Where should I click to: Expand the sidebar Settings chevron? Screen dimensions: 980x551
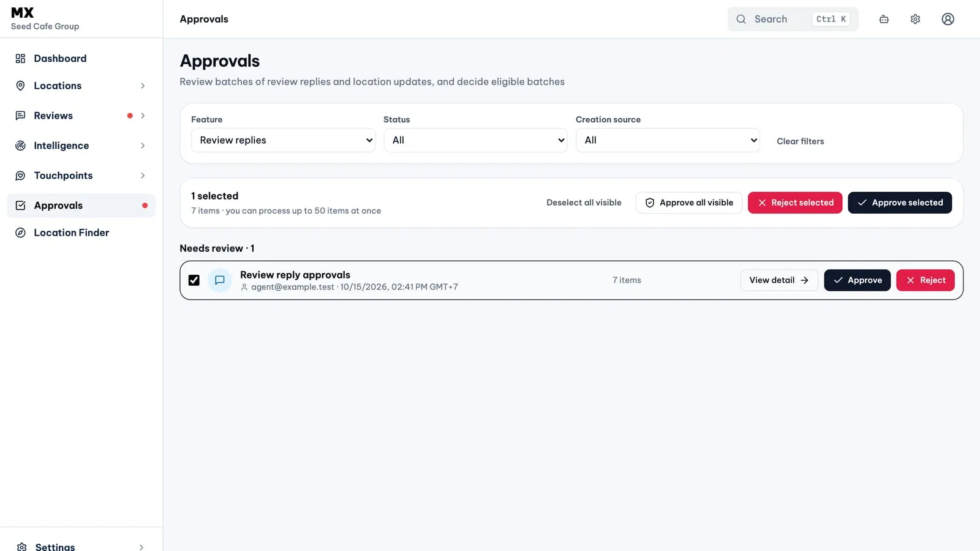click(141, 547)
